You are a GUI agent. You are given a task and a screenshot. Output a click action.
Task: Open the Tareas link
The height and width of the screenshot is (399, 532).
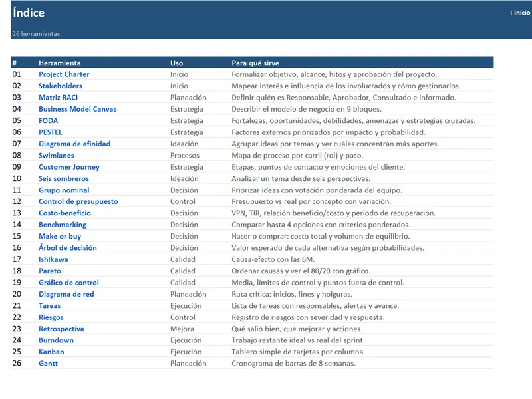coord(49,305)
